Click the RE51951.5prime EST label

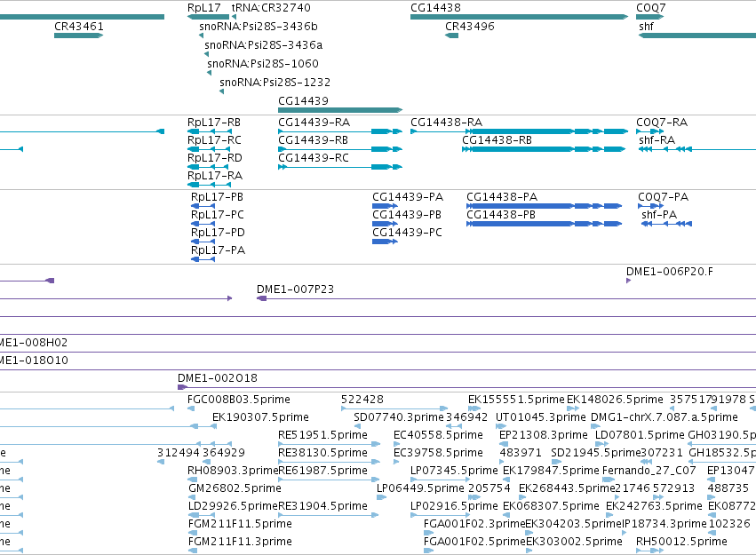(x=323, y=435)
